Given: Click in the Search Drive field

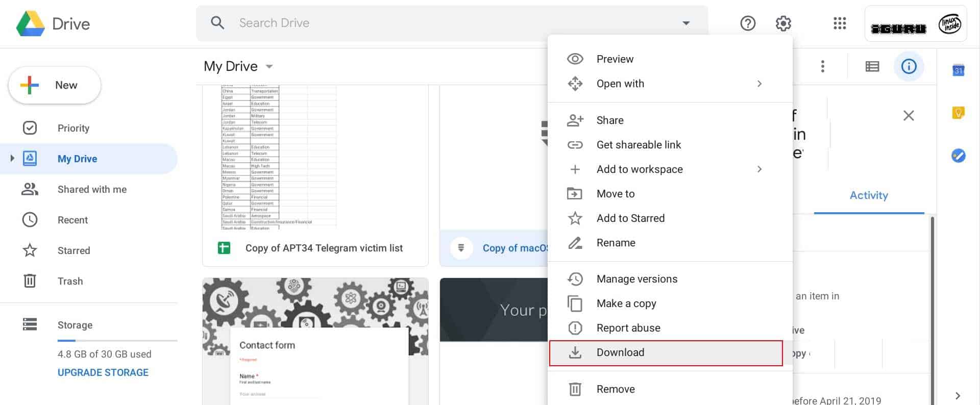Looking at the screenshot, I should click(452, 23).
